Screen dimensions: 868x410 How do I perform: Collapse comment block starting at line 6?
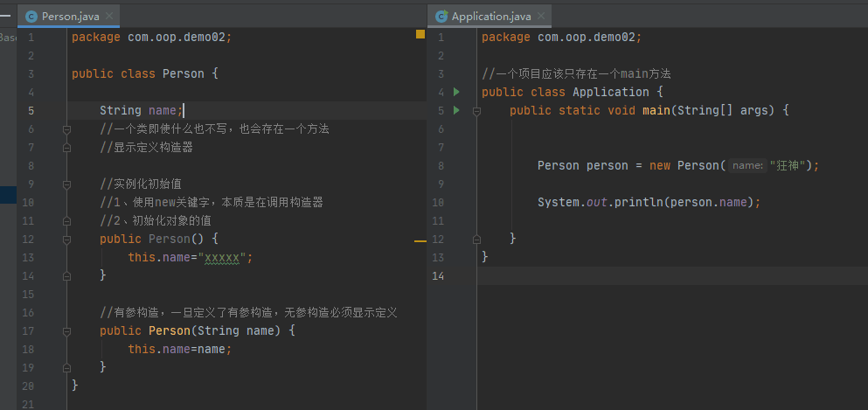tap(66, 129)
